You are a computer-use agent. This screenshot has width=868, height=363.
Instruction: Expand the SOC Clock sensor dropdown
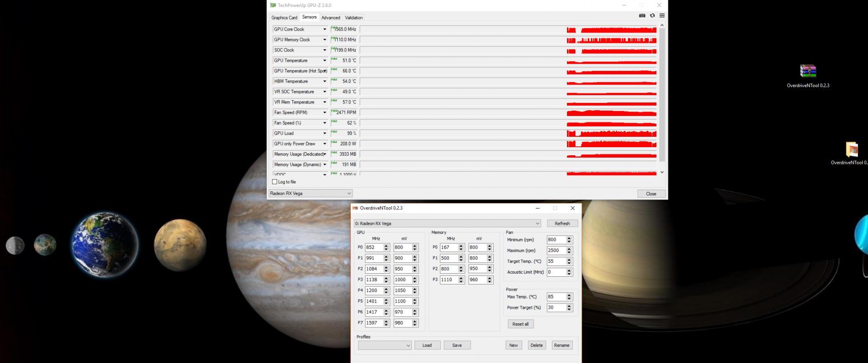tap(325, 50)
